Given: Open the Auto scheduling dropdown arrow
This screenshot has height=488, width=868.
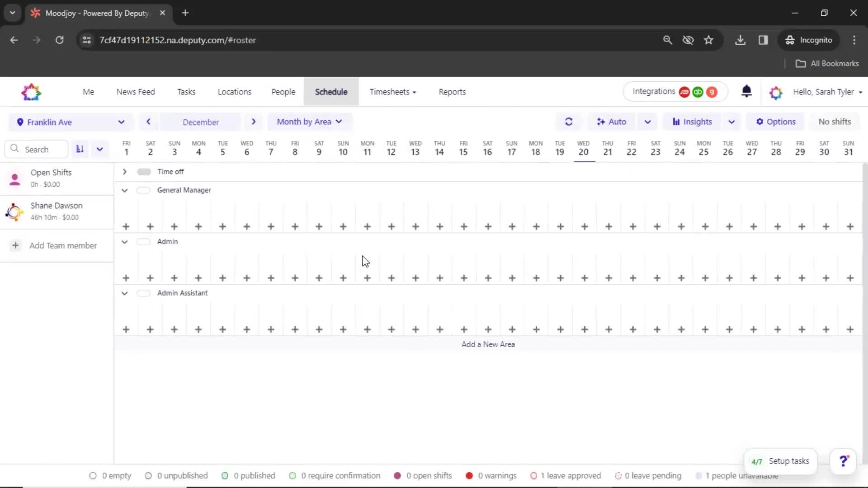Looking at the screenshot, I should 647,122.
